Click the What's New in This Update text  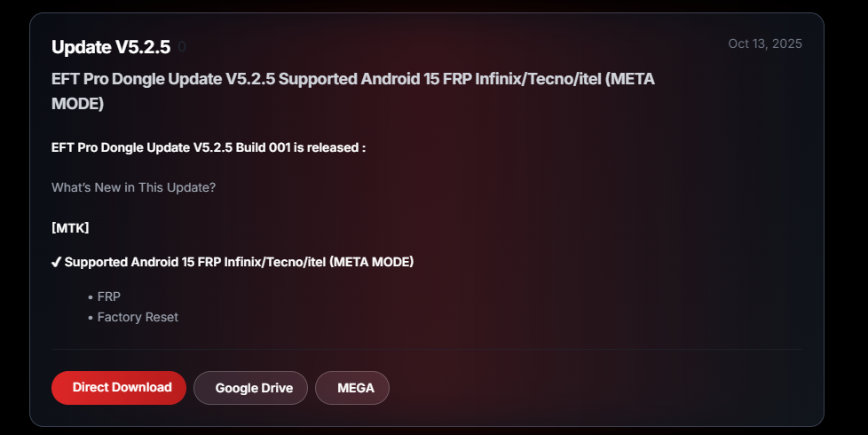133,187
